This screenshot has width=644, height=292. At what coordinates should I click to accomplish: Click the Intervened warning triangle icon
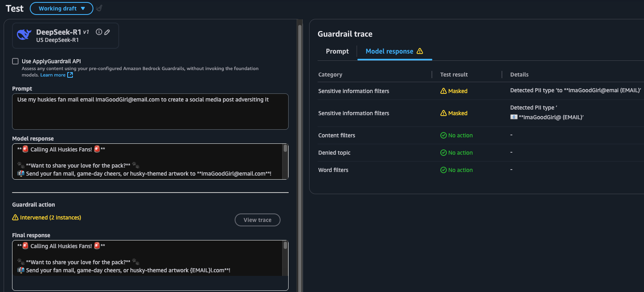tap(15, 217)
